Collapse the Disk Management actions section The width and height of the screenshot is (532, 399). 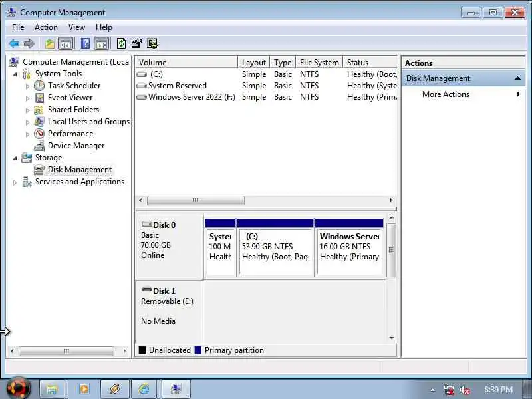click(x=517, y=78)
